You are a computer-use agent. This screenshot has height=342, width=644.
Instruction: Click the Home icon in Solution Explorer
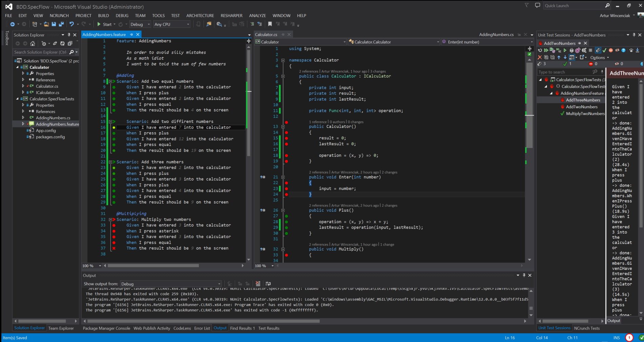[x=33, y=43]
